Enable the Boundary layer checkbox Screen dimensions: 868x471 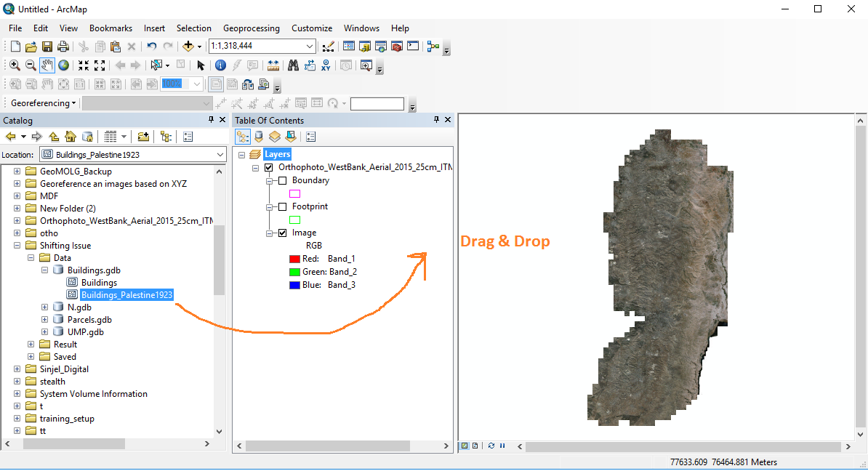pos(283,180)
